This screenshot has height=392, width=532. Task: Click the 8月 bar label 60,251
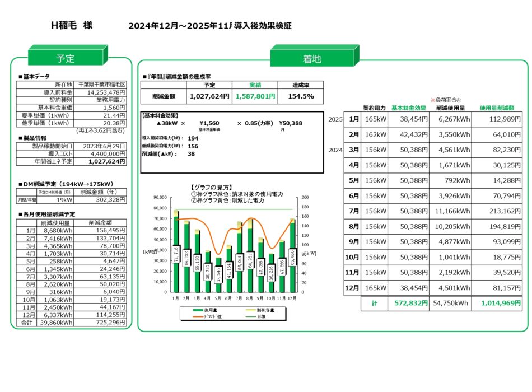click(250, 260)
